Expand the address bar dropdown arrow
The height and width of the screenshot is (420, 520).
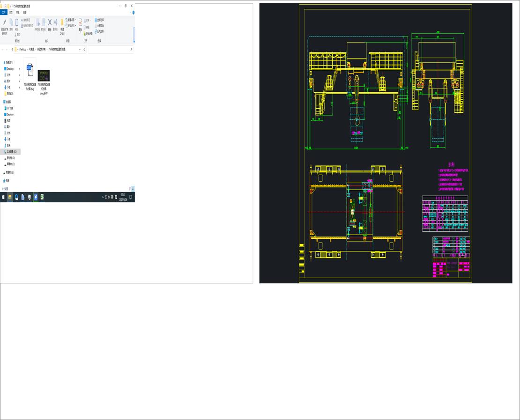pos(80,49)
